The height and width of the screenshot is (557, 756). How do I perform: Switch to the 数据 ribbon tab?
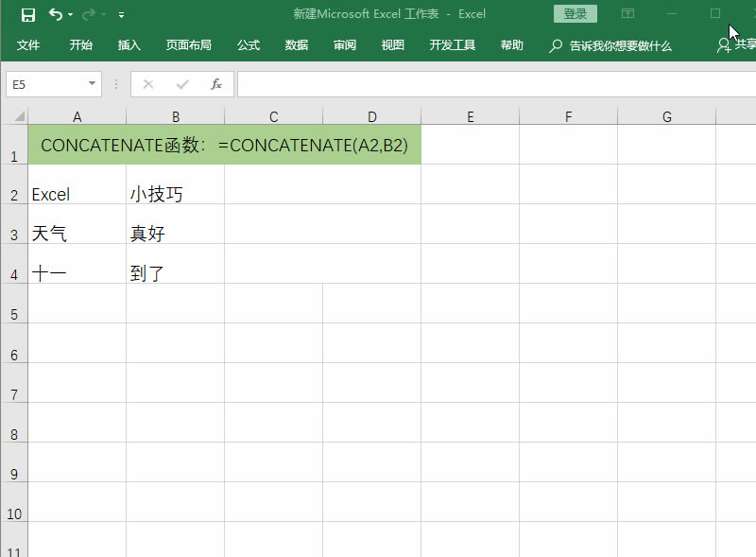click(x=297, y=45)
